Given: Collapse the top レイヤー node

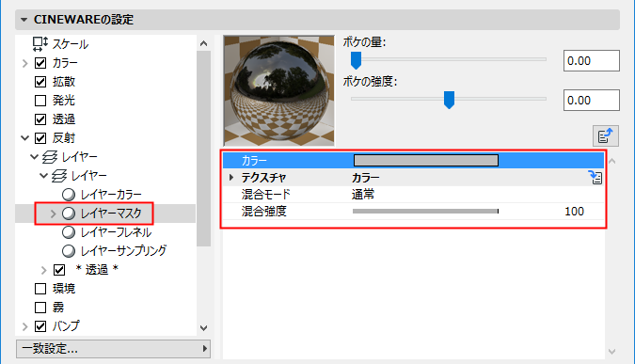Looking at the screenshot, I should point(35,157).
